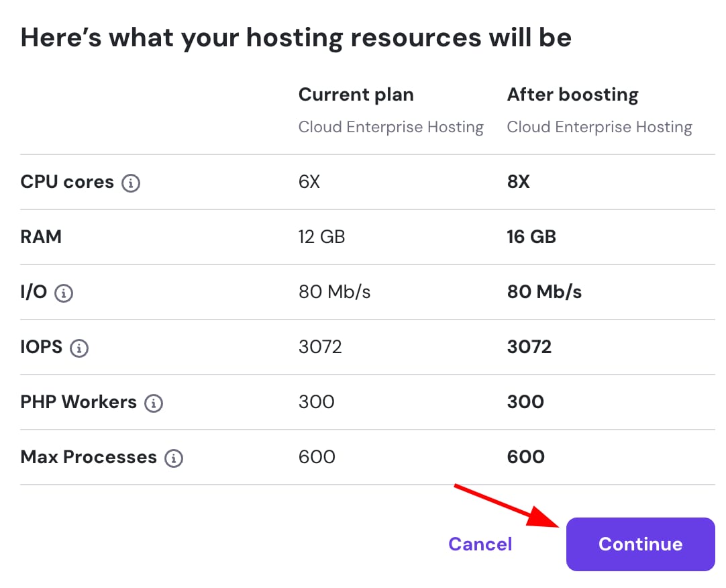The width and height of the screenshot is (726, 588).
Task: Show Max Processes info tooltip
Action: pyautogui.click(x=174, y=458)
